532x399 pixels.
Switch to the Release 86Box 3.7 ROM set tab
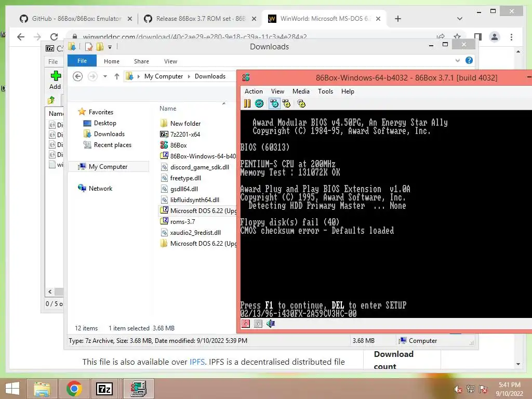click(x=200, y=19)
